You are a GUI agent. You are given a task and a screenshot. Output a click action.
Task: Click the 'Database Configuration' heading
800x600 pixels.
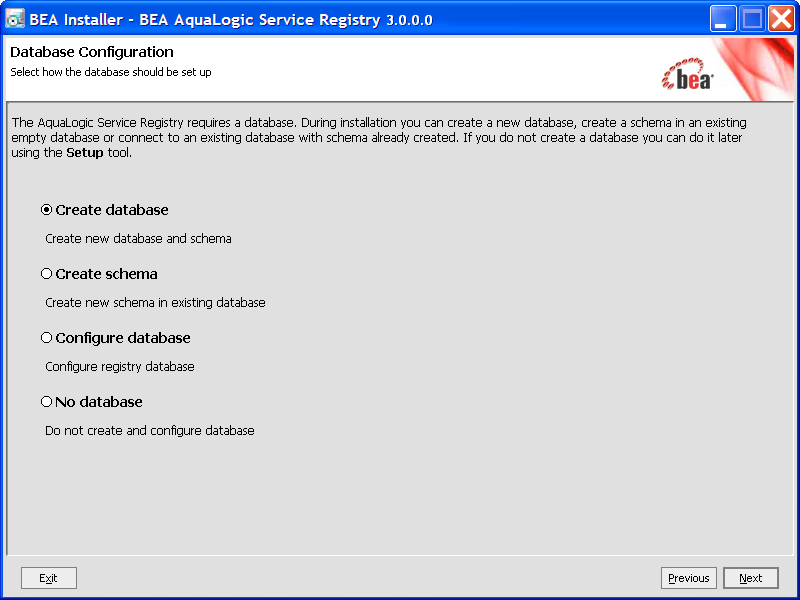click(x=92, y=52)
